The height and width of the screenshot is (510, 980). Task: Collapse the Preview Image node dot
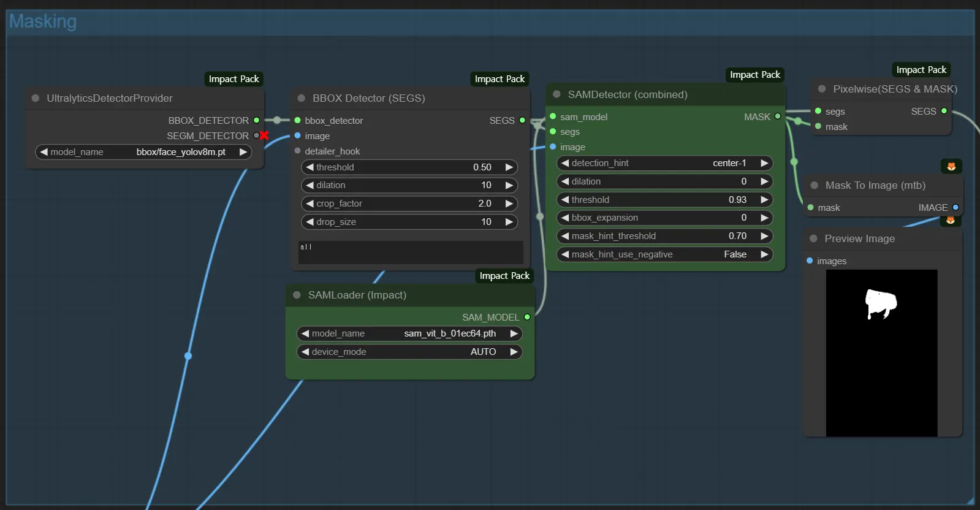click(x=814, y=238)
